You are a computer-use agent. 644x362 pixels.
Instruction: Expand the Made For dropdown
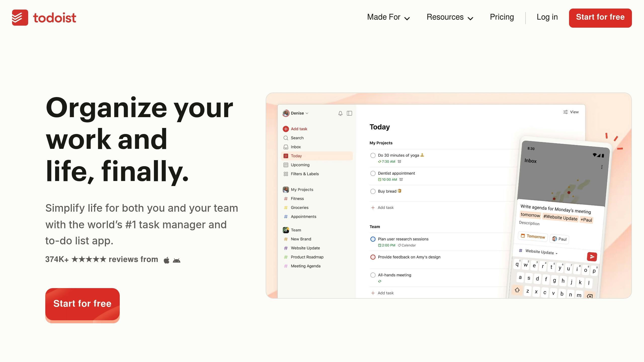tap(388, 17)
